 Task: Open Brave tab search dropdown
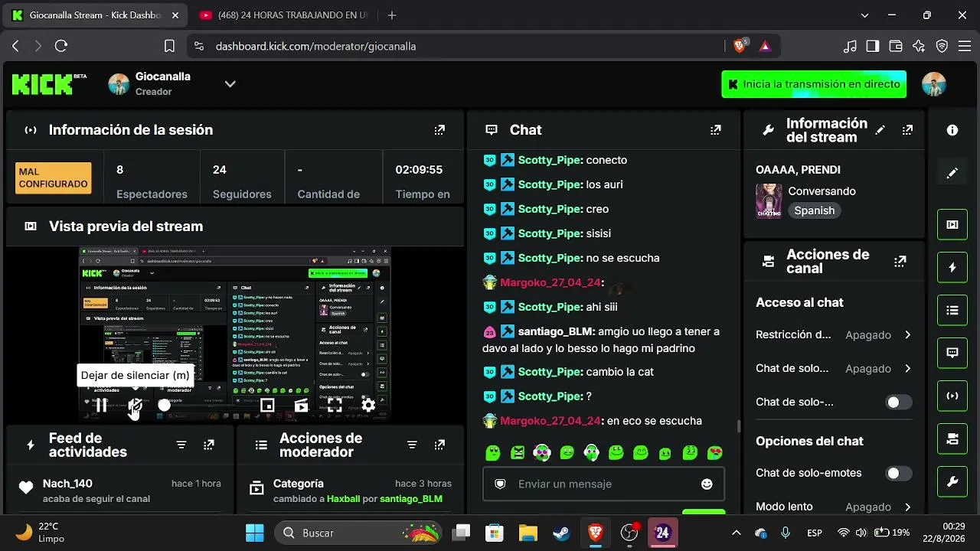point(865,15)
